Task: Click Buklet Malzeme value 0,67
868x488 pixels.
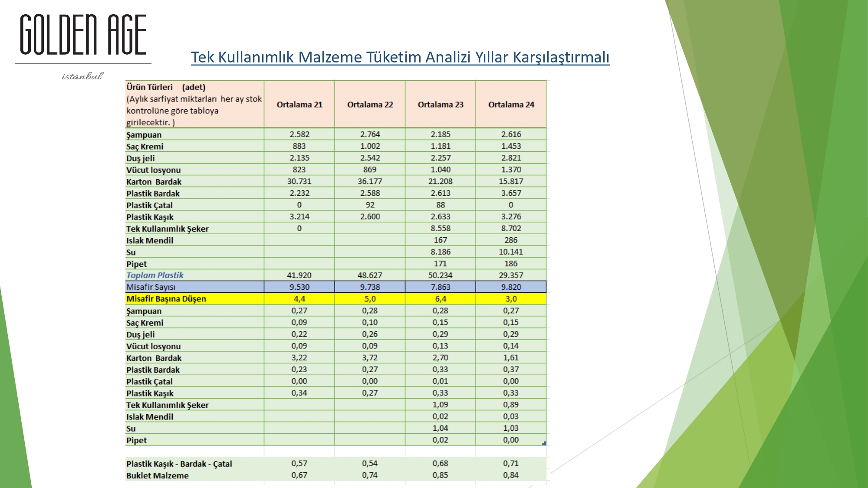Action: (299, 475)
